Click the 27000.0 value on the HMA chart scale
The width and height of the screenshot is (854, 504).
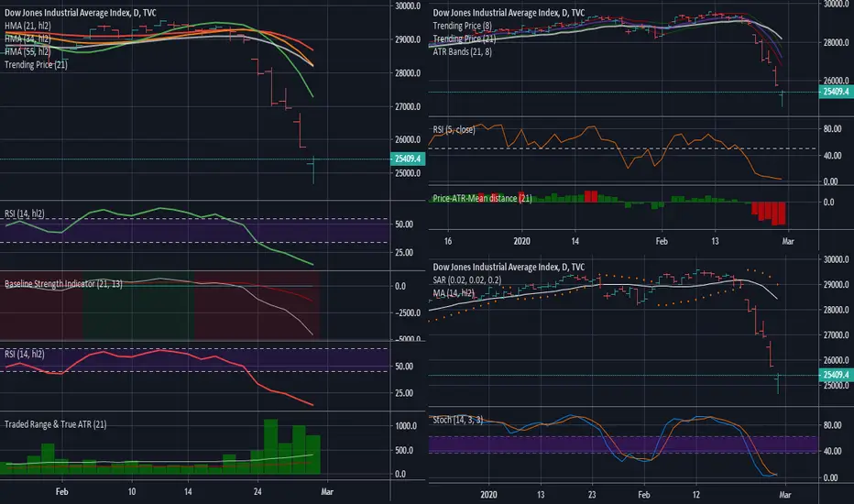(x=408, y=107)
